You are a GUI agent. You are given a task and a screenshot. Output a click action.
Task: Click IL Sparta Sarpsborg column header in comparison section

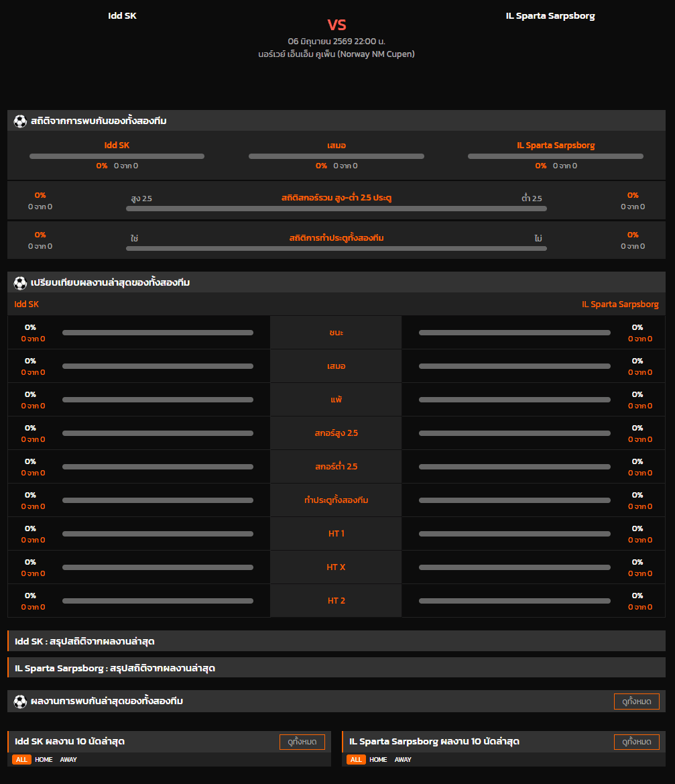pos(620,304)
